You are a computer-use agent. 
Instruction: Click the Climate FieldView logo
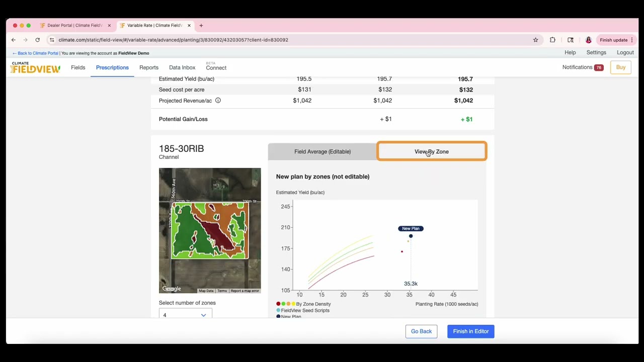click(35, 67)
